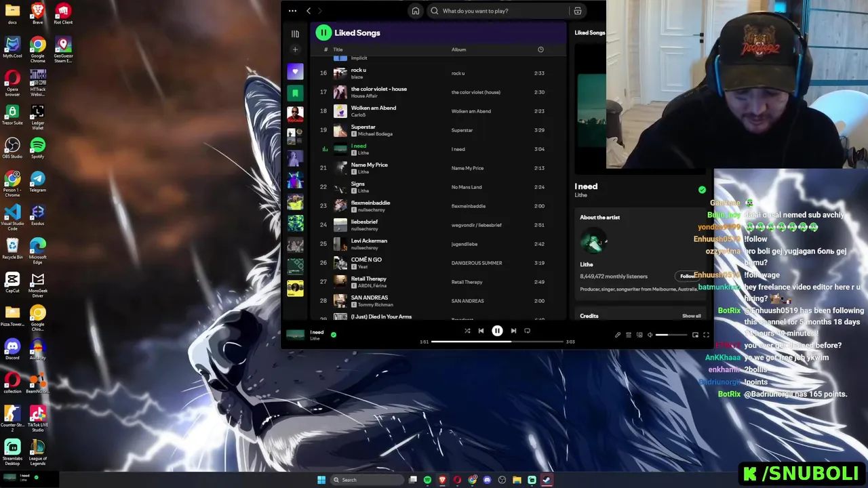Toggle repeat in player bar

(x=527, y=331)
